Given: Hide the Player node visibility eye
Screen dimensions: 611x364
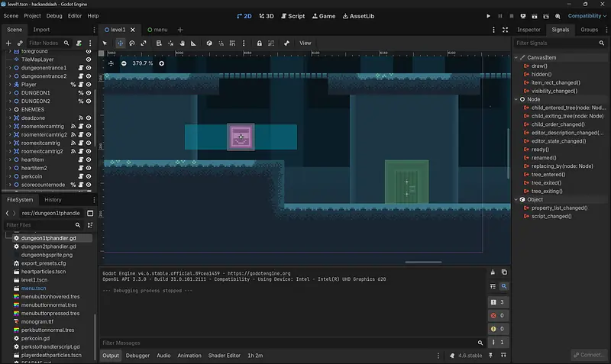Looking at the screenshot, I should [x=89, y=85].
